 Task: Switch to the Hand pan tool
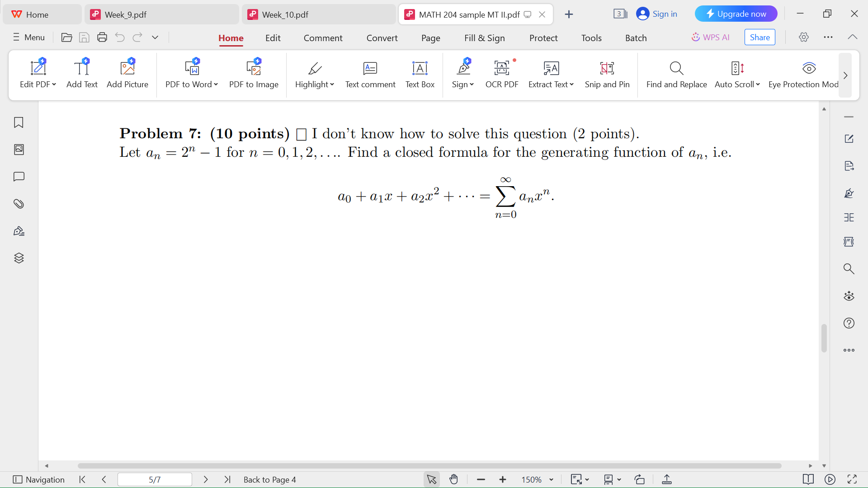coord(453,479)
